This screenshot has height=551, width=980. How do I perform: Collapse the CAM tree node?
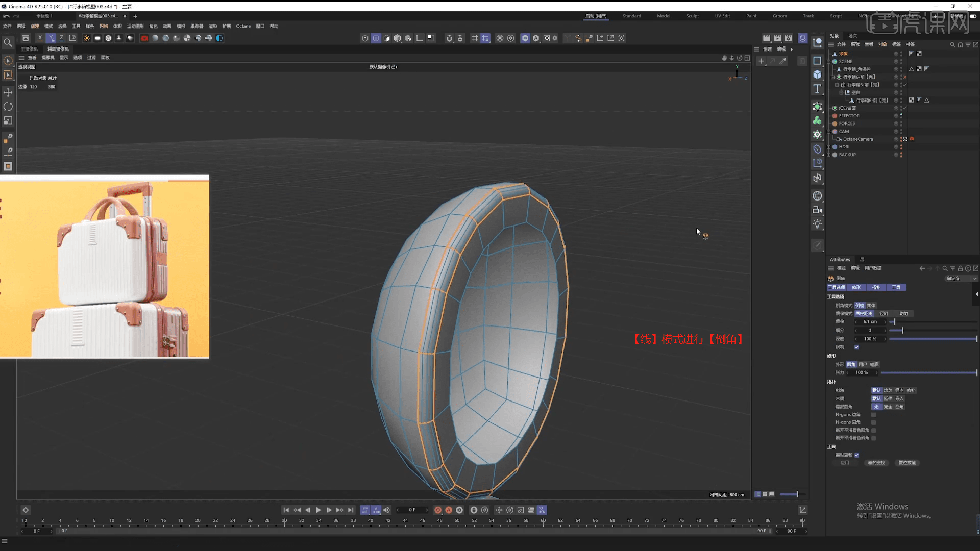tap(828, 132)
